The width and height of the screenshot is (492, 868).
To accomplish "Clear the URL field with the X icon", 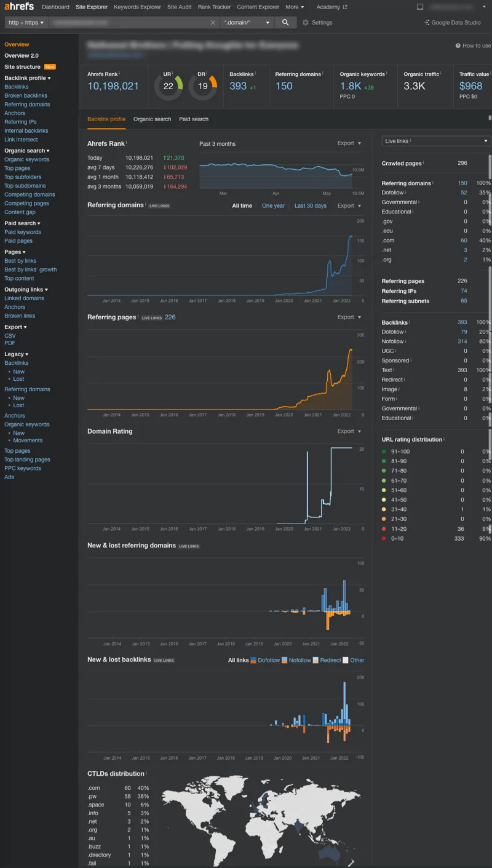I will (x=213, y=23).
